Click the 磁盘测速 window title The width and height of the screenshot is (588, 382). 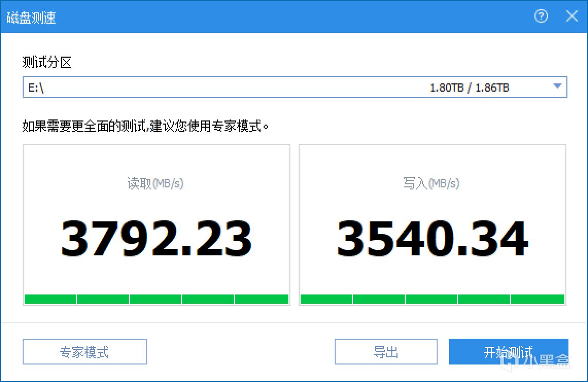31,18
